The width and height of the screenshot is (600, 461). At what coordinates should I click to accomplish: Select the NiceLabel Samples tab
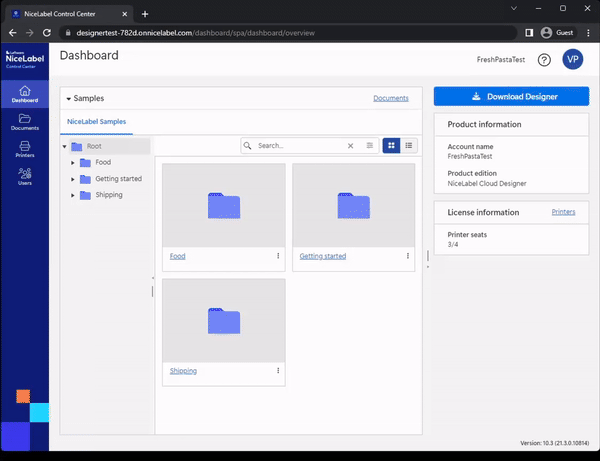pos(97,121)
